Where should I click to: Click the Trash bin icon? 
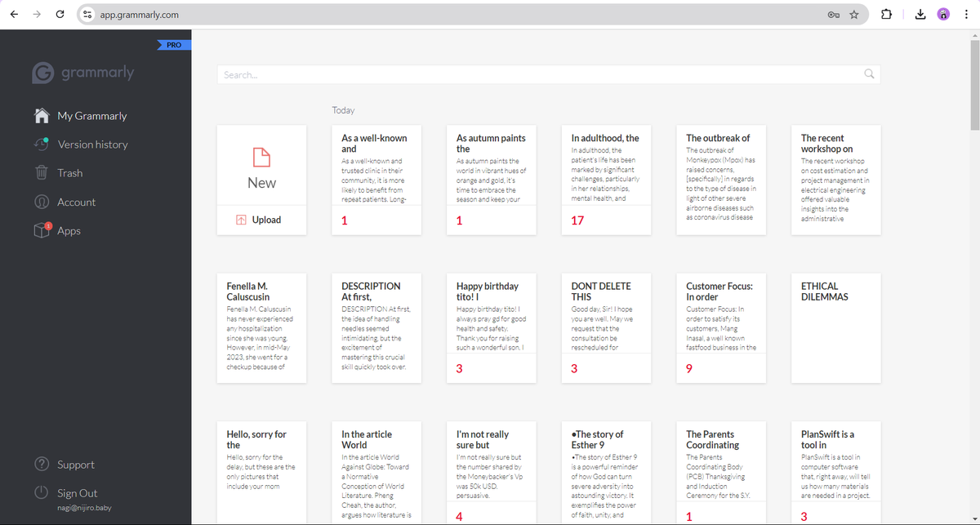point(41,172)
